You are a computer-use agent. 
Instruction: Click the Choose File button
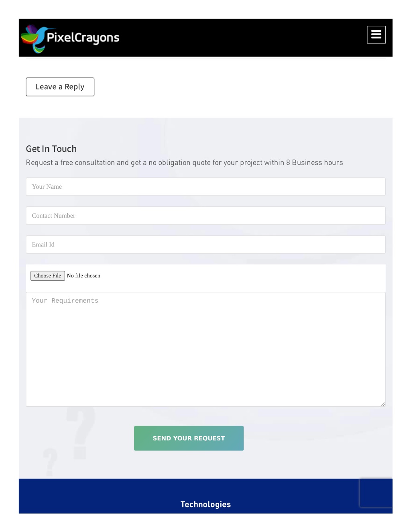pyautogui.click(x=47, y=276)
